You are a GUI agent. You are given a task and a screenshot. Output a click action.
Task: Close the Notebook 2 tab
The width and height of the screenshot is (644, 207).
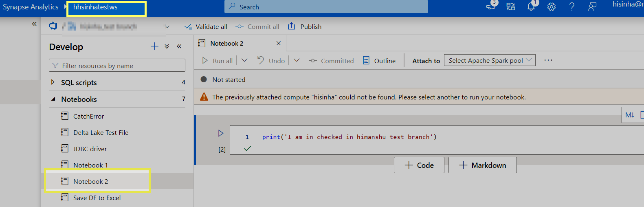pos(279,43)
